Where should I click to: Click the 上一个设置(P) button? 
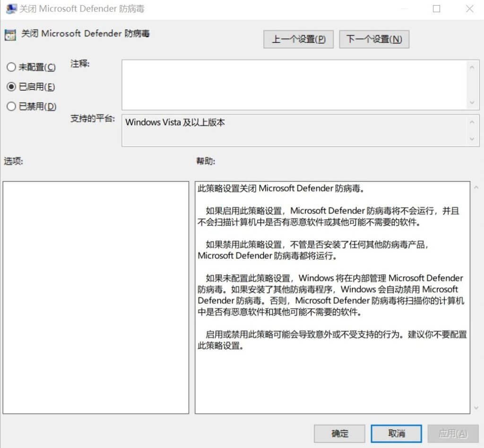298,39
